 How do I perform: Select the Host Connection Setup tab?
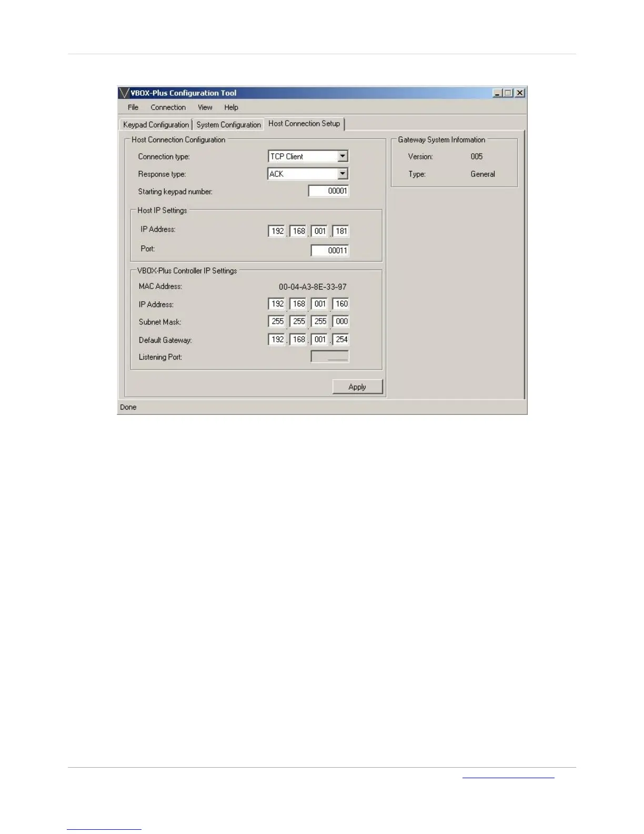tap(304, 124)
